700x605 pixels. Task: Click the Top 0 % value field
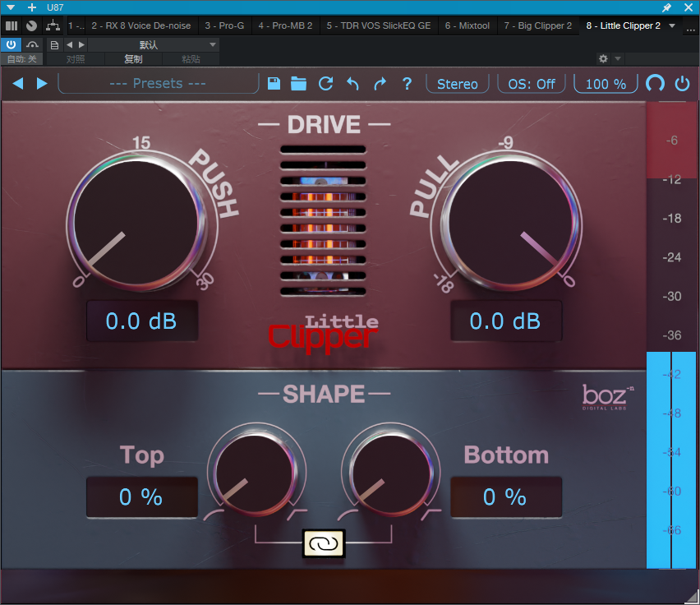[x=142, y=497]
